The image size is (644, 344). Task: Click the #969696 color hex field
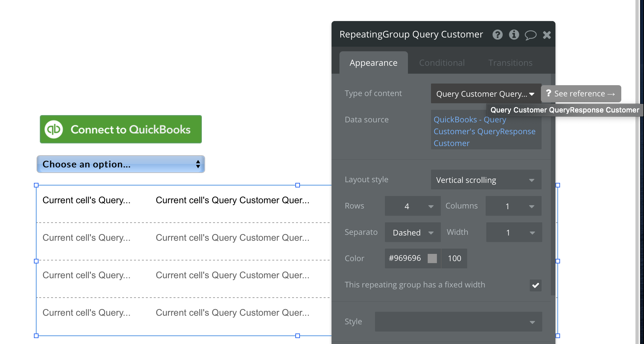click(405, 258)
